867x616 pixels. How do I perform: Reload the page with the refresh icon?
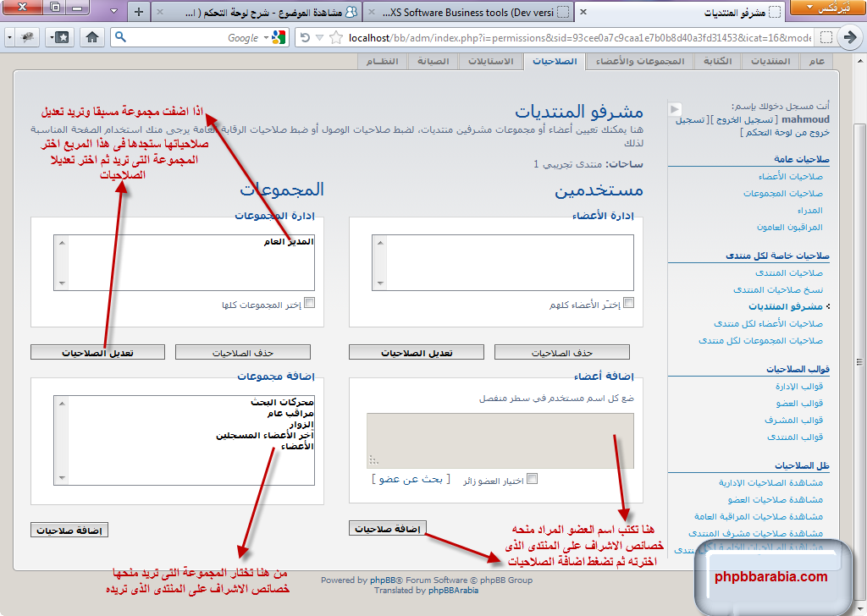(305, 37)
